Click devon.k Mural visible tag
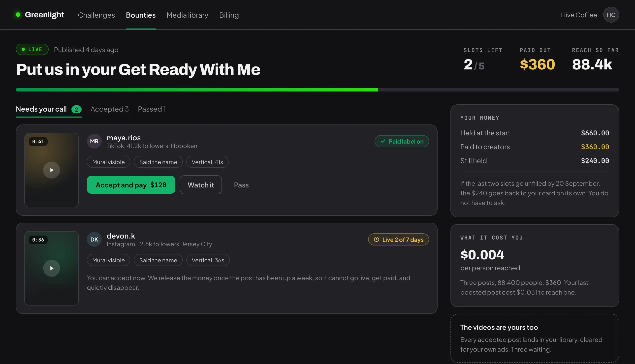The width and height of the screenshot is (635, 364). (108, 260)
